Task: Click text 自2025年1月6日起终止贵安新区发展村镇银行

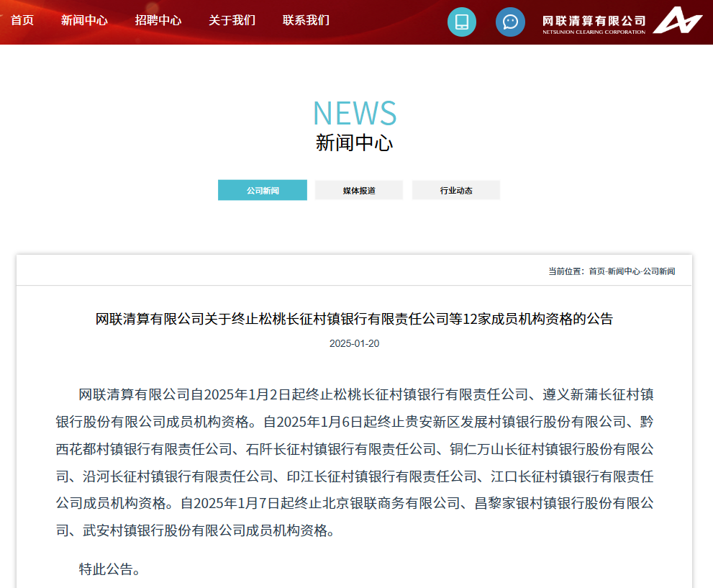Action: pos(402,422)
